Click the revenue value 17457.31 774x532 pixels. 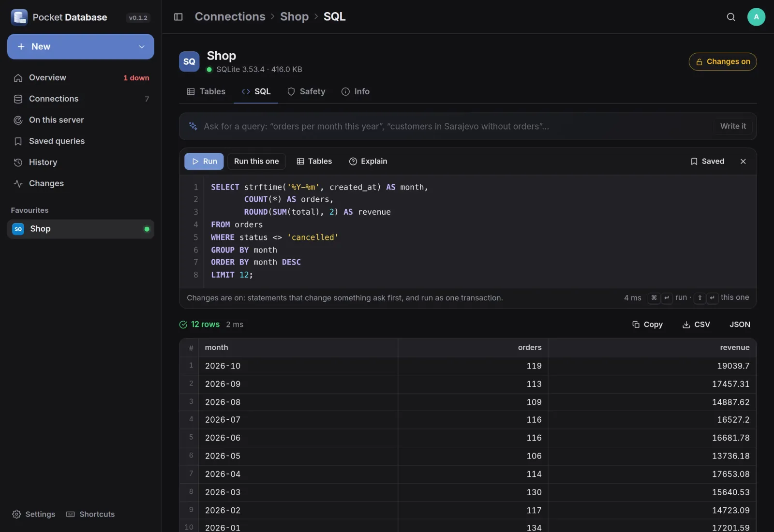pyautogui.click(x=730, y=384)
